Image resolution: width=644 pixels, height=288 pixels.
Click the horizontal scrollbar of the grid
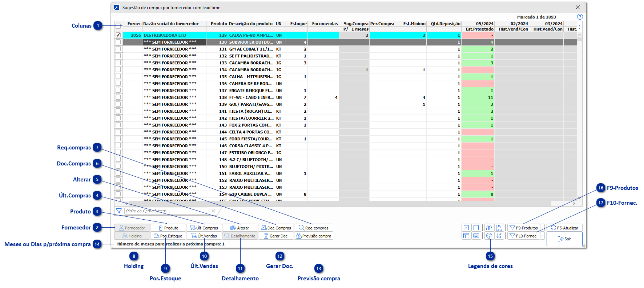340,203
